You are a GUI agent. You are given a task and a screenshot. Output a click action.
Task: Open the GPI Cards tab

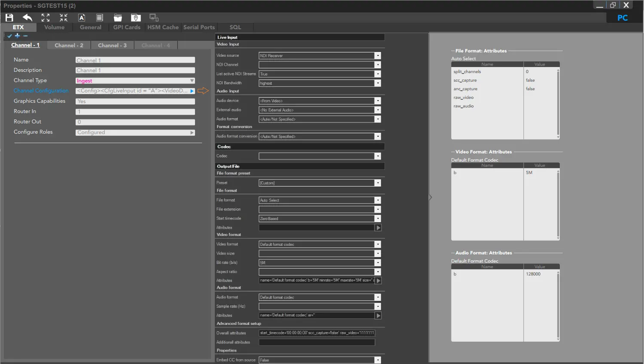pyautogui.click(x=127, y=27)
